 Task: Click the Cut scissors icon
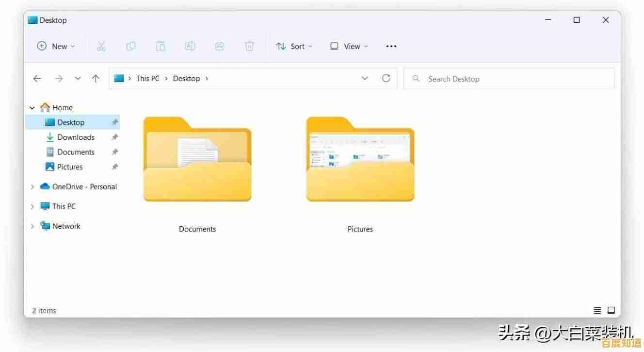(101, 46)
